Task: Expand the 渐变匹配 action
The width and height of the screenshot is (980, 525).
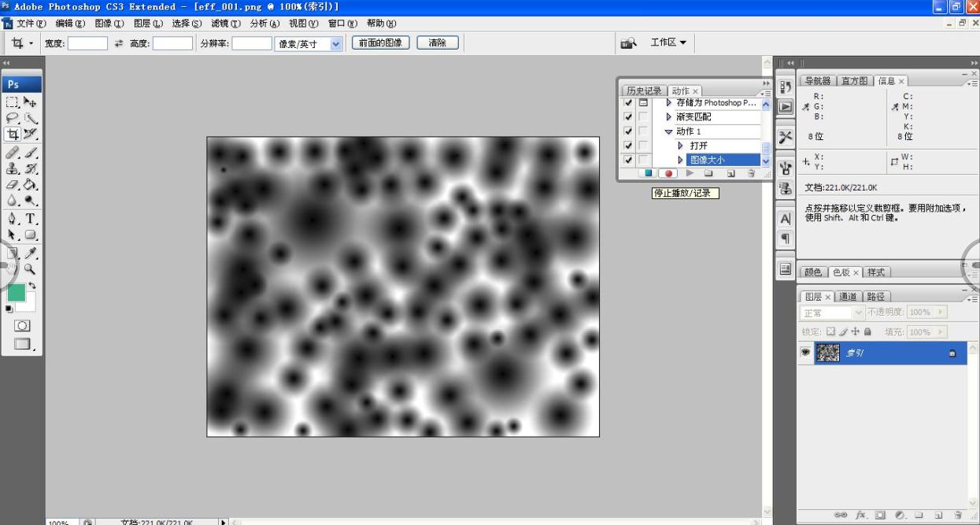Action: [x=669, y=117]
